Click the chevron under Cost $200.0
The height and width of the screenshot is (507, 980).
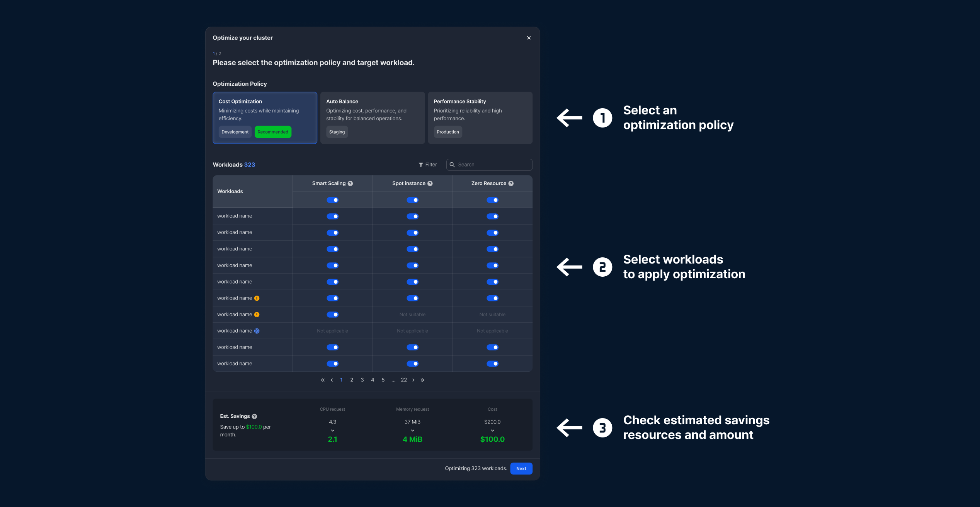(x=492, y=430)
